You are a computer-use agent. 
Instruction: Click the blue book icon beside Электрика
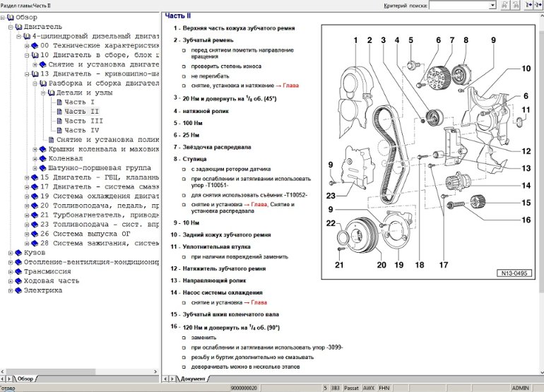pos(19,290)
